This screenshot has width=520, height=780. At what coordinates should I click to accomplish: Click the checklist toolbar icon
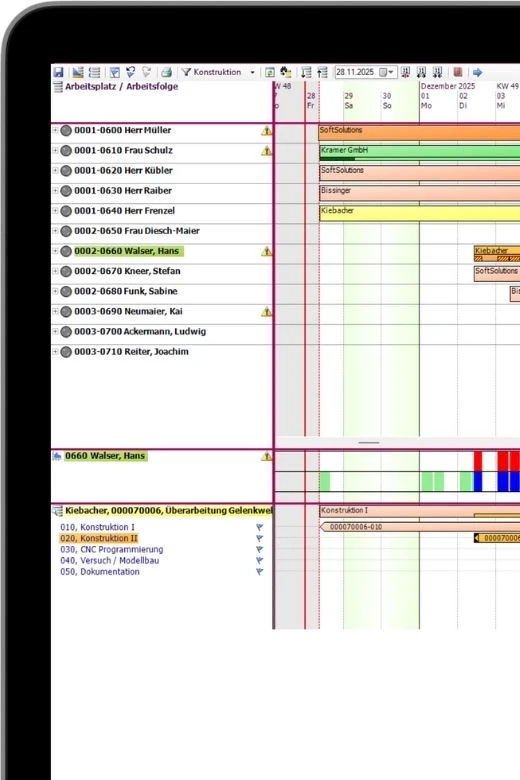point(115,72)
